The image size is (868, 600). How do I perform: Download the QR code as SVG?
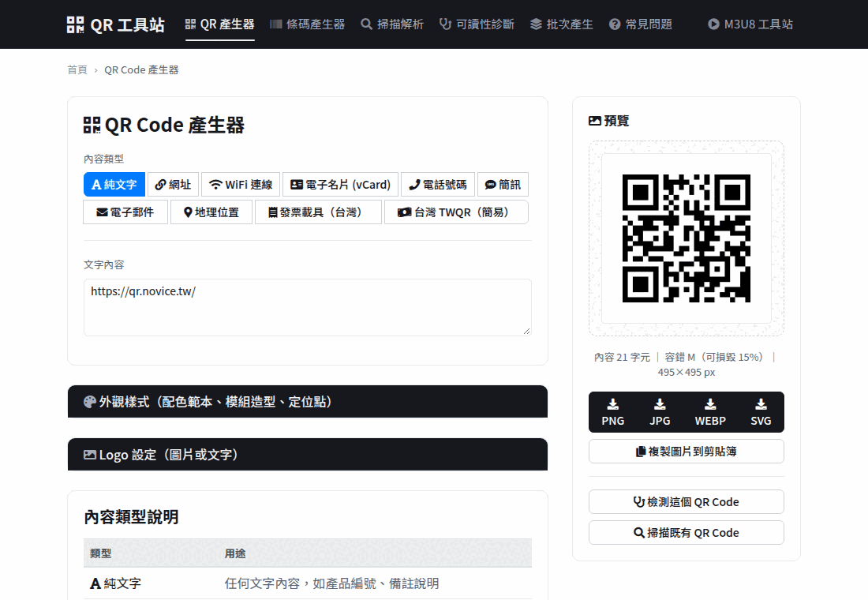(761, 412)
